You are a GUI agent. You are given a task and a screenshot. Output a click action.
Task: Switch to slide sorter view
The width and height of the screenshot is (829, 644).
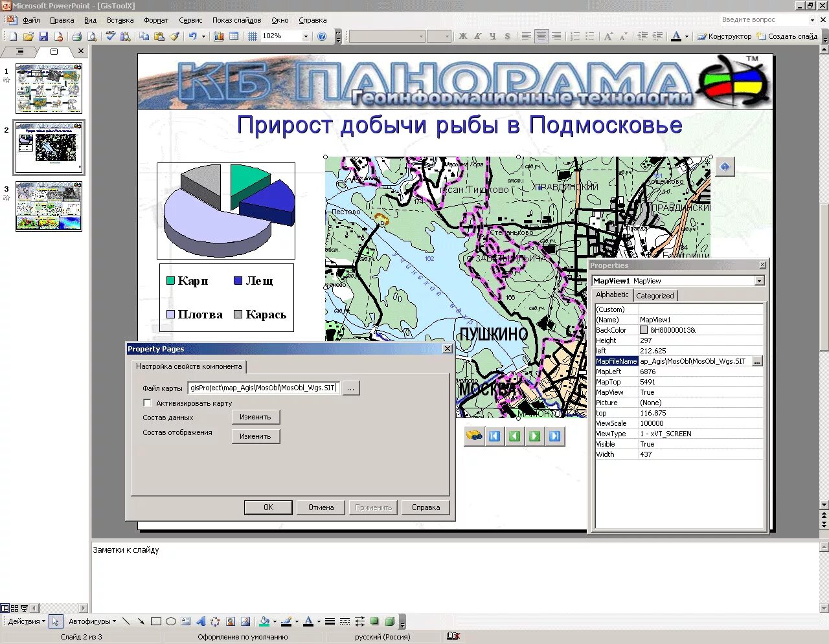(x=14, y=608)
